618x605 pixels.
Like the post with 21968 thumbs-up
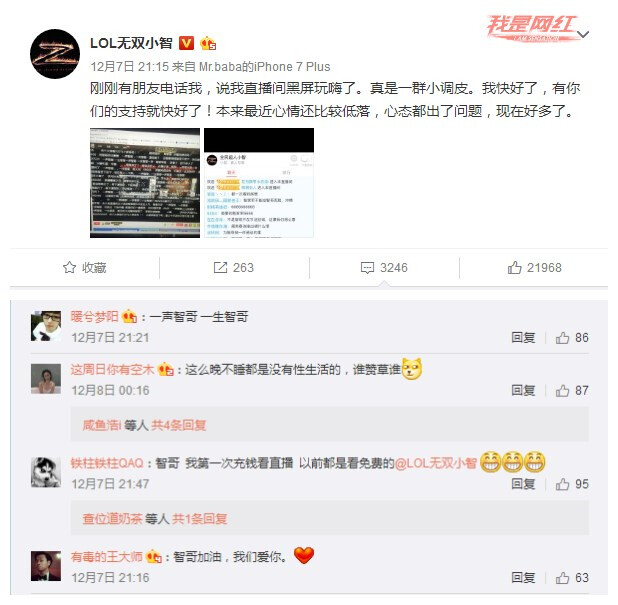point(534,268)
